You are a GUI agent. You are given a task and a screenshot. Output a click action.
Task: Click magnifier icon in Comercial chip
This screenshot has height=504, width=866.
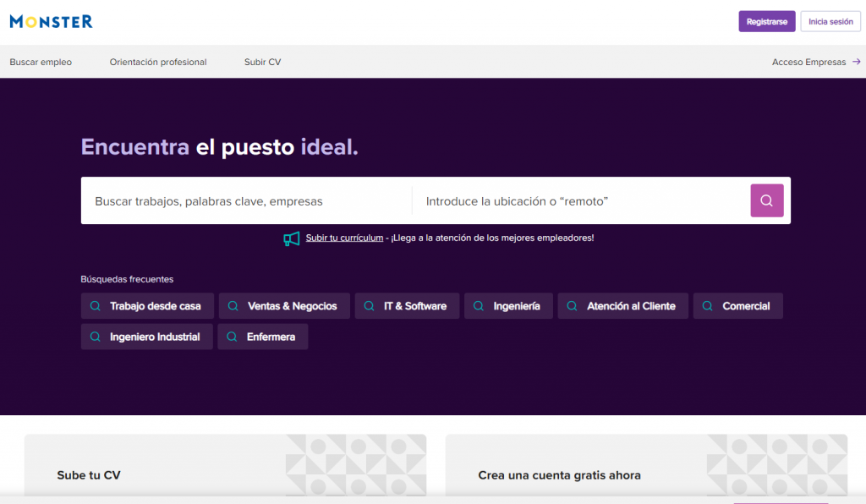pos(708,306)
